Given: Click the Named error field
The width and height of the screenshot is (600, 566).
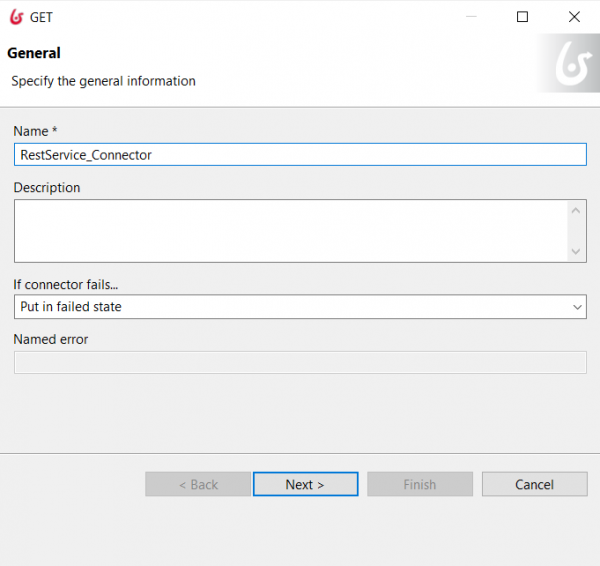Looking at the screenshot, I should pos(300,362).
